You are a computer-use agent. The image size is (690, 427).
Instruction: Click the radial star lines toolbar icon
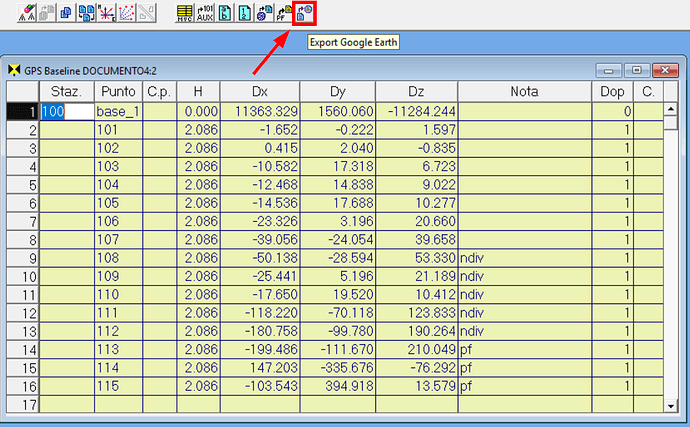[x=104, y=13]
